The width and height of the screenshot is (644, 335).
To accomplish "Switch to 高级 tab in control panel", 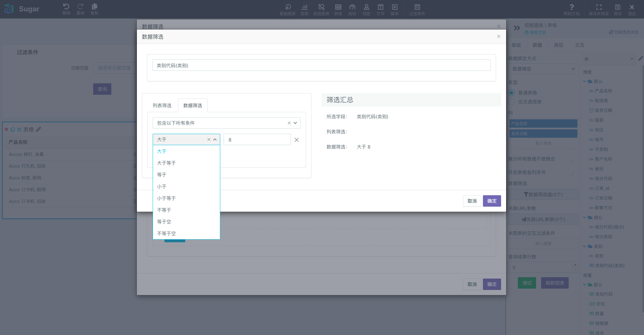I will click(x=559, y=45).
